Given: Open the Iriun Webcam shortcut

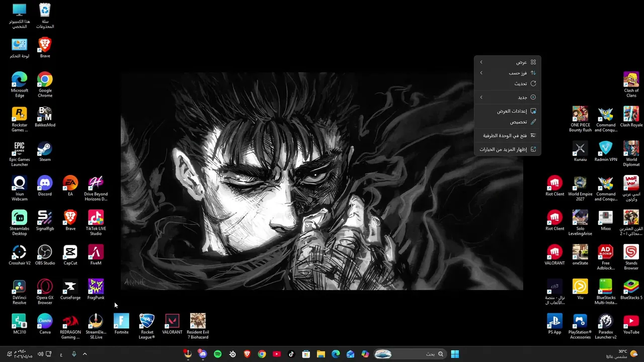Looking at the screenshot, I should (19, 189).
